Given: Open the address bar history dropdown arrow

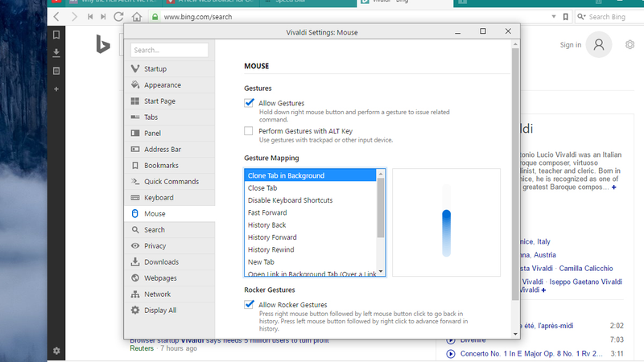Looking at the screenshot, I should pyautogui.click(x=554, y=17).
